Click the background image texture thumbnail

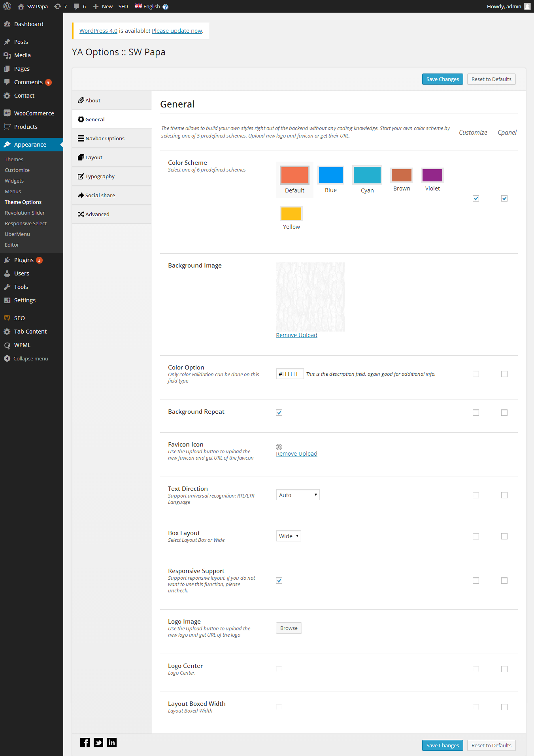310,297
